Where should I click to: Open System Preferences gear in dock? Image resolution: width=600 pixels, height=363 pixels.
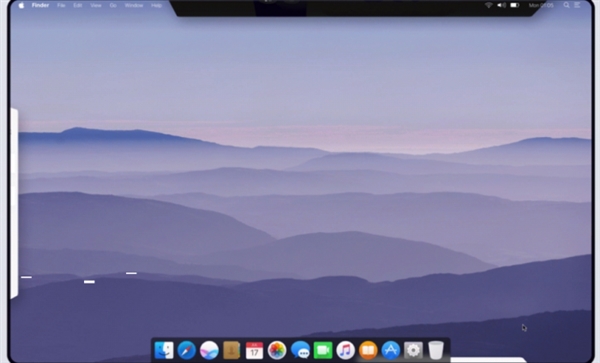413,350
